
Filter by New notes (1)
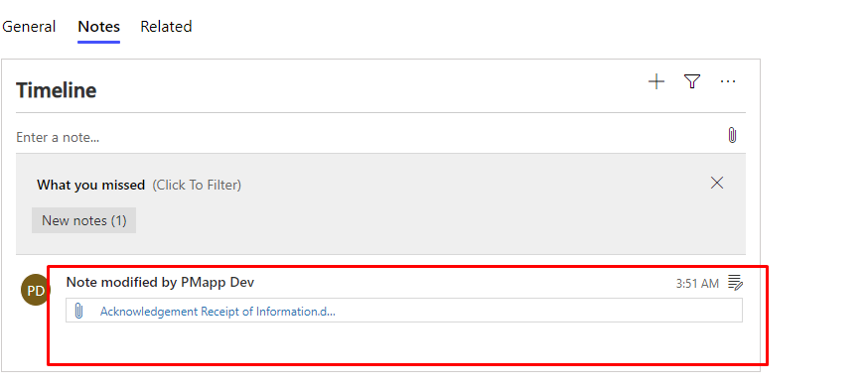(x=84, y=220)
